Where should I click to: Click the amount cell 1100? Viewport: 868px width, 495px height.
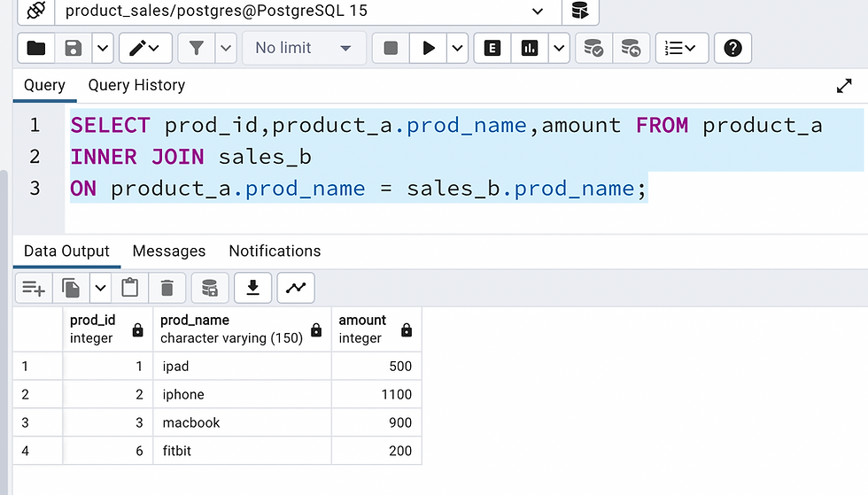click(376, 395)
